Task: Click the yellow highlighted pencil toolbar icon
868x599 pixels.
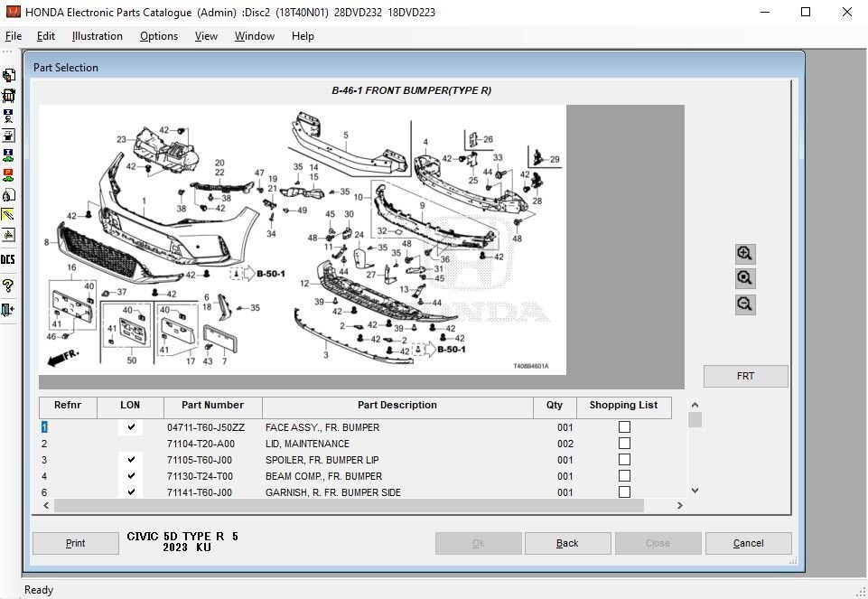Action: coord(8,215)
